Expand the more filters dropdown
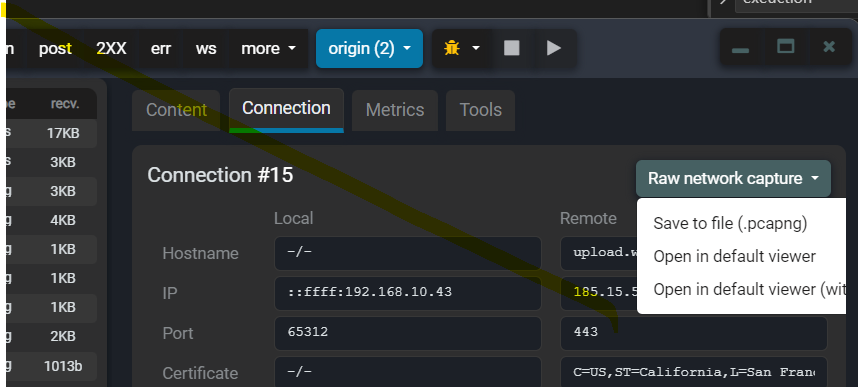The height and width of the screenshot is (387, 858). (x=268, y=49)
